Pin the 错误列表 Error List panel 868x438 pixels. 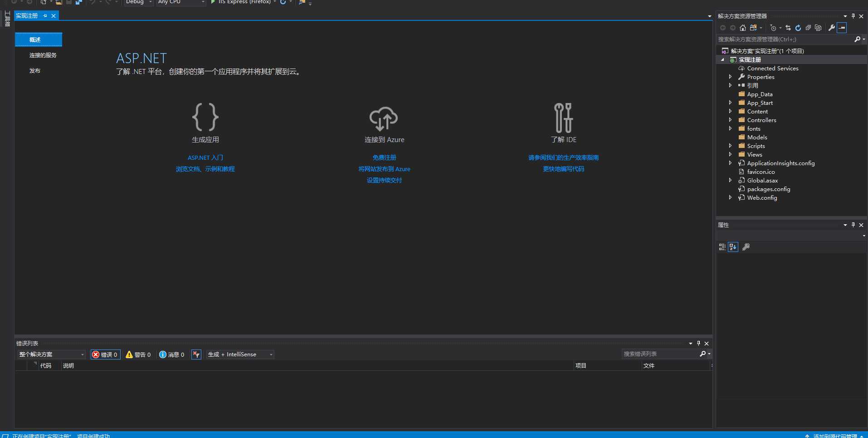point(698,344)
